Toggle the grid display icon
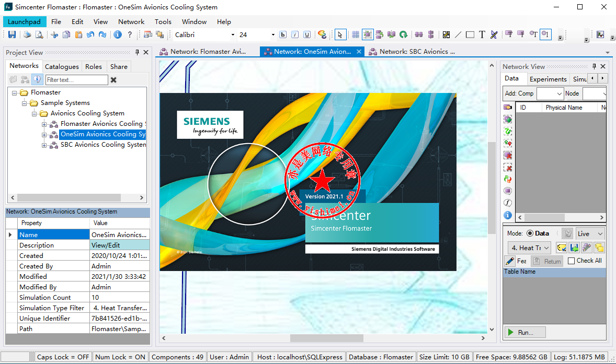Image resolution: width=616 pixels, height=364 pixels. click(356, 34)
